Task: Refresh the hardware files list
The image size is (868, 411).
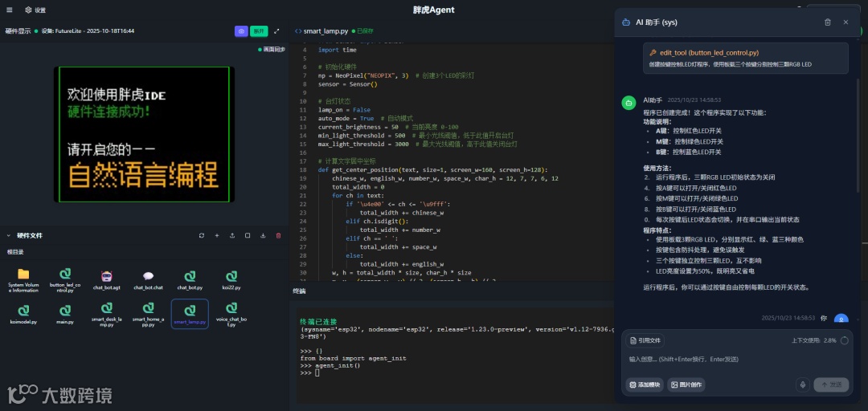Action: pos(202,235)
